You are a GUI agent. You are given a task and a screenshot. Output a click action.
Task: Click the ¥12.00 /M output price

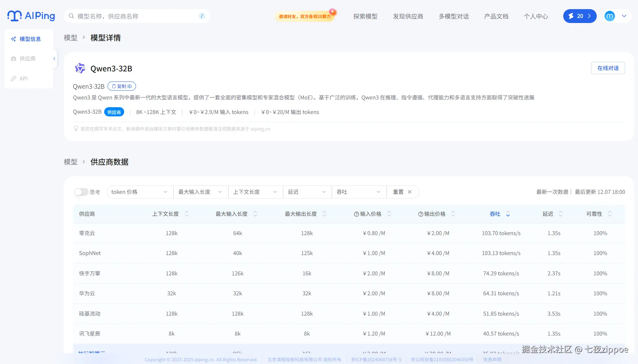click(438, 334)
